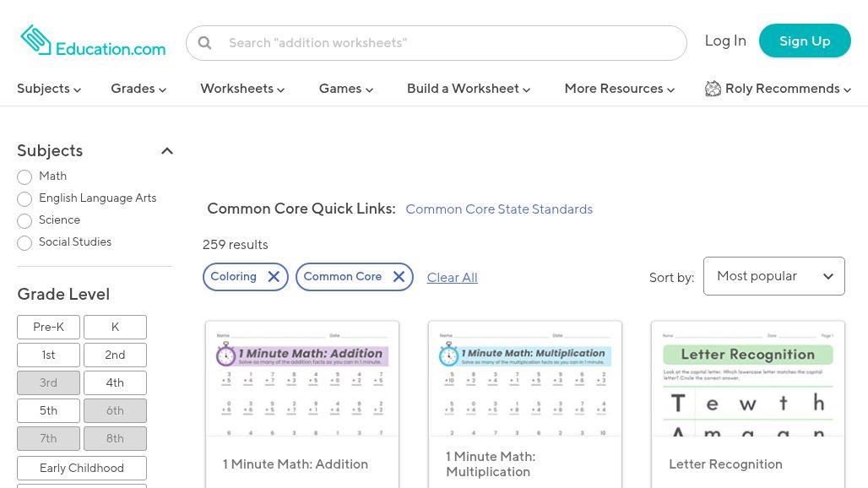Click the stopwatch icon on Addition worksheet
Image resolution: width=868 pixels, height=488 pixels.
click(x=225, y=355)
